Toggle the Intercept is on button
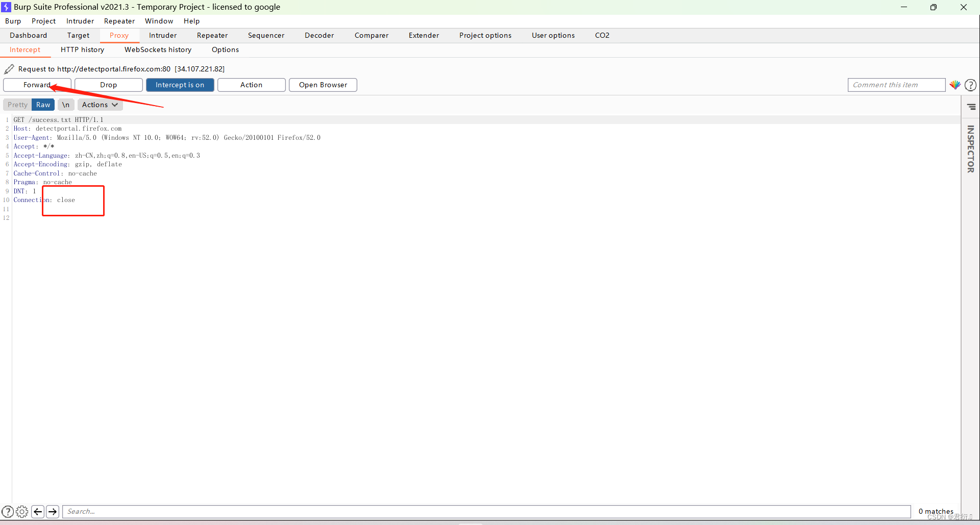The width and height of the screenshot is (980, 525). tap(180, 85)
